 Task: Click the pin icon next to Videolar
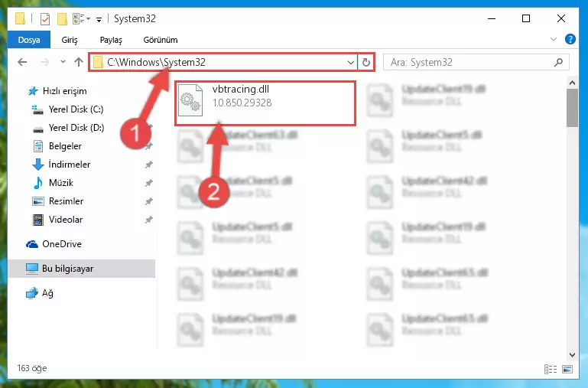click(x=149, y=220)
